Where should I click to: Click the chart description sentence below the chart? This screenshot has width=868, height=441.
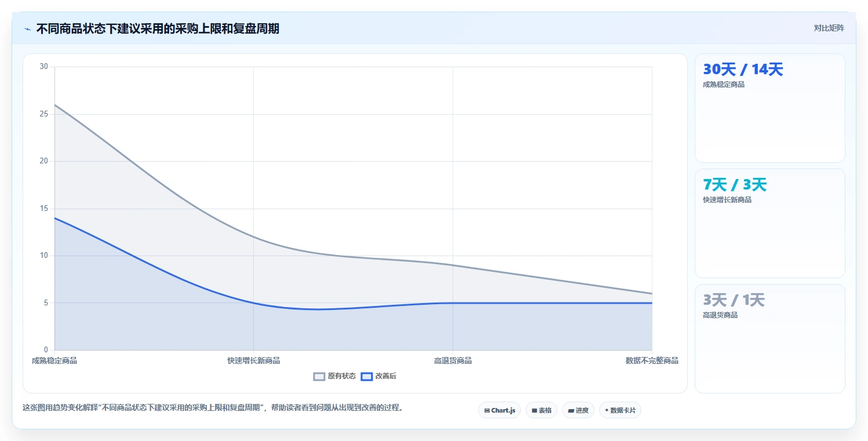[x=213, y=408]
